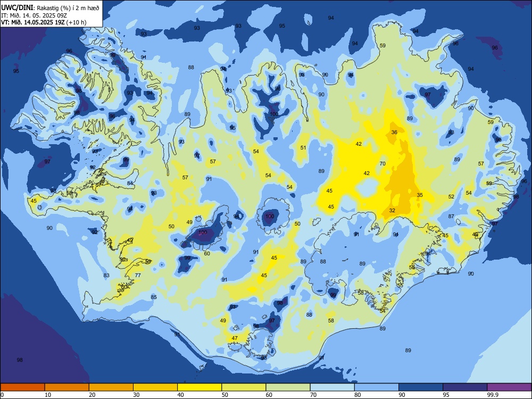Click the 70–80 light blue legend swatch
The width and height of the screenshot is (532, 399).
(332, 387)
